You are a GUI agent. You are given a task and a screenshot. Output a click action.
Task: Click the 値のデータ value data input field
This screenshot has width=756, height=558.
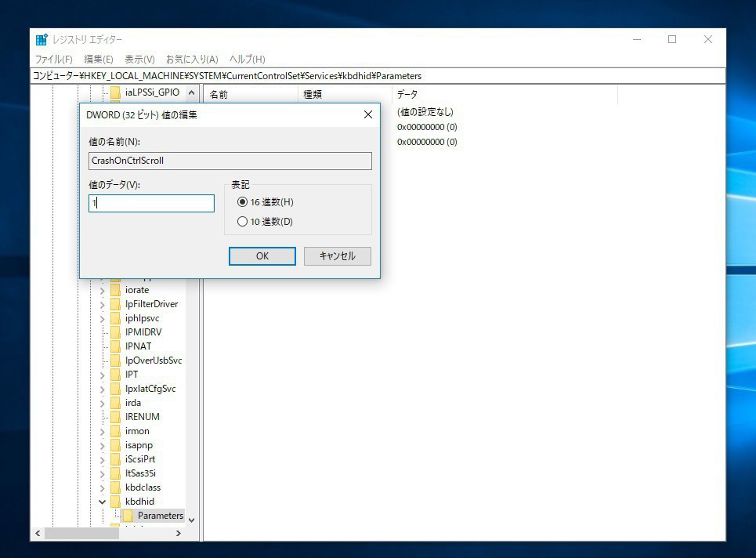coord(151,203)
